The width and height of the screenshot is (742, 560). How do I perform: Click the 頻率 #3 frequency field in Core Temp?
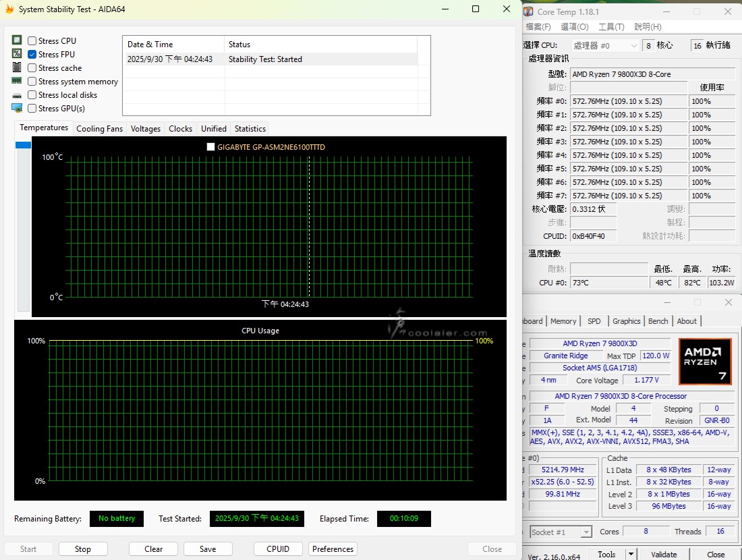coord(629,142)
